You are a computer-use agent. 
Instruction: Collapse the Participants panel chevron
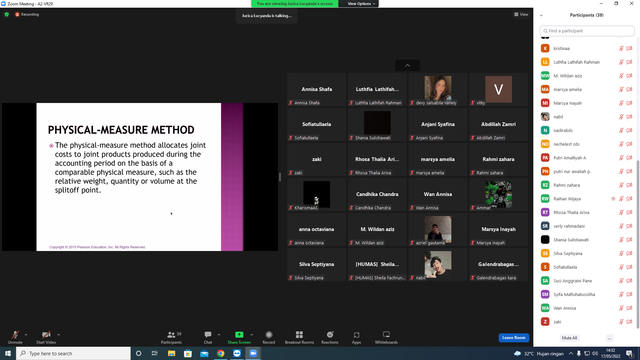click(541, 15)
